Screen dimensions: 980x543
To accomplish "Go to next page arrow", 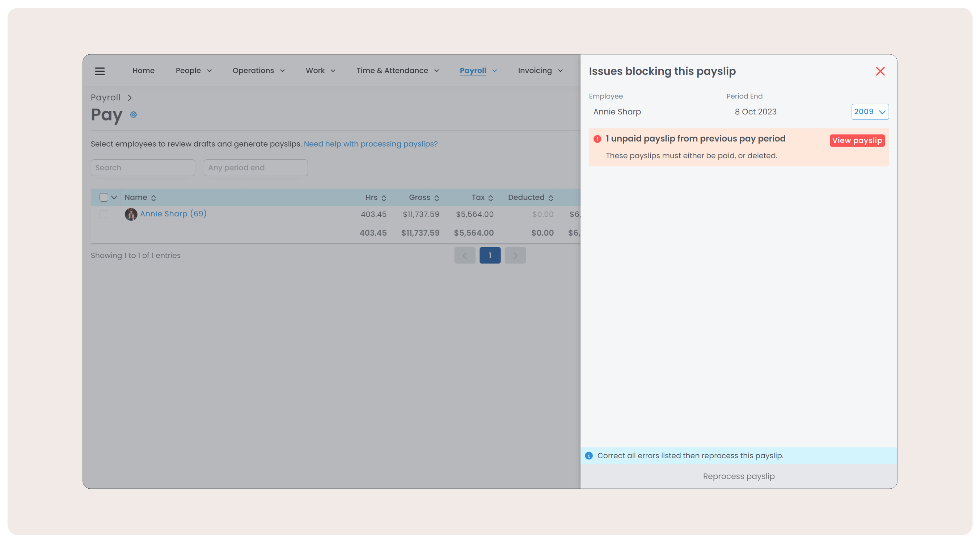I will click(515, 255).
